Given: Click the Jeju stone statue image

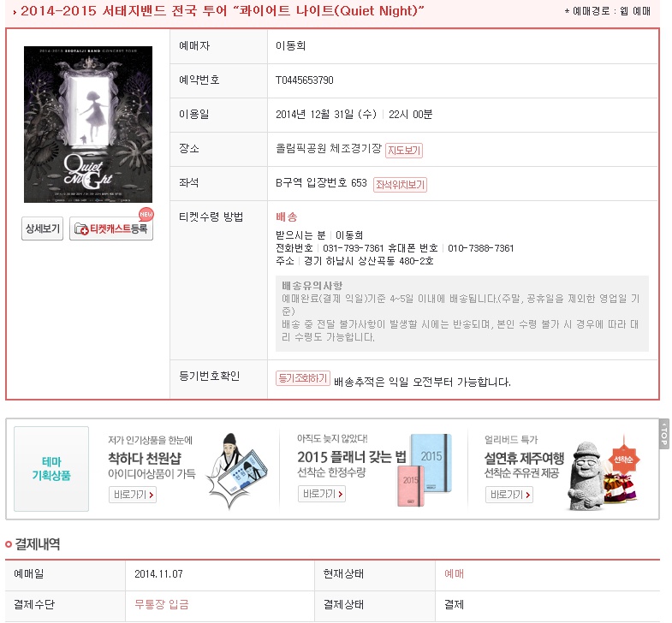Looking at the screenshot, I should click(x=585, y=476).
